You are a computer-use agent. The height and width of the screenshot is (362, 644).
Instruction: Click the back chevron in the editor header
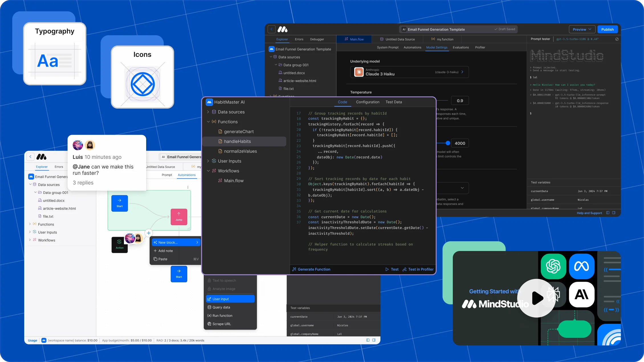click(271, 29)
